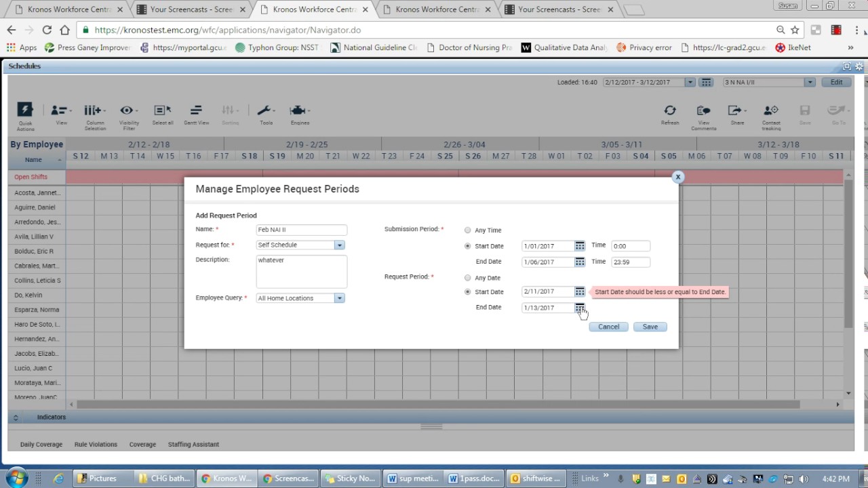Click the Name column sort arrow
Screen dimensions: 868x488
[59, 160]
